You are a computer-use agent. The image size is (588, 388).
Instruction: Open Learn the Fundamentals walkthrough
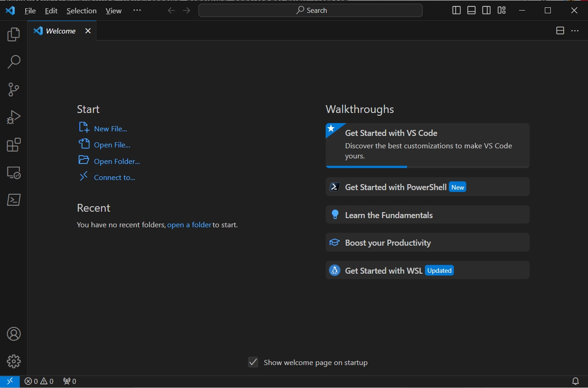coord(428,215)
